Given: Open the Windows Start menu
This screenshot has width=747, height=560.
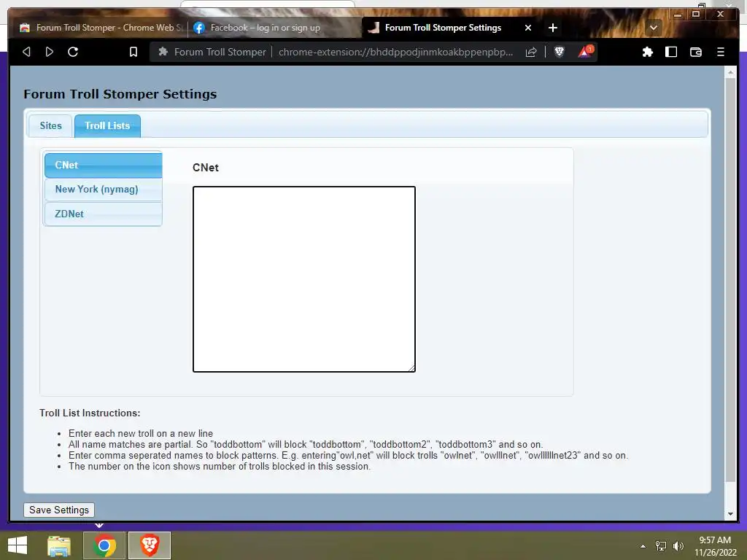Looking at the screenshot, I should pyautogui.click(x=18, y=545).
